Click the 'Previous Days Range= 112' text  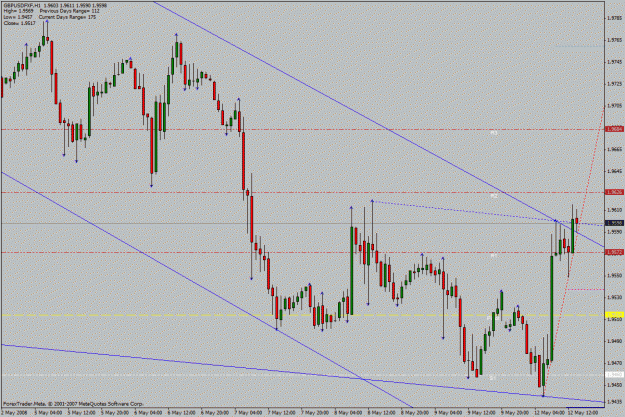(69, 11)
